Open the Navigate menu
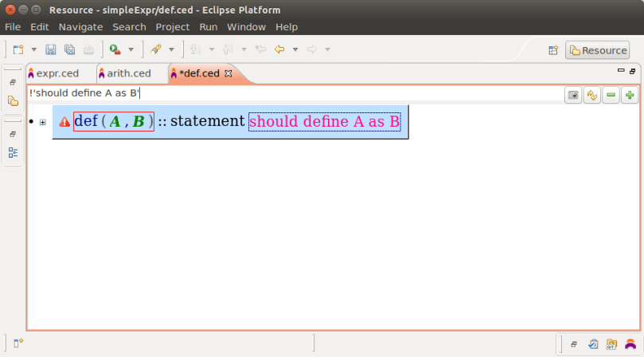The height and width of the screenshot is (357, 644). [x=80, y=26]
